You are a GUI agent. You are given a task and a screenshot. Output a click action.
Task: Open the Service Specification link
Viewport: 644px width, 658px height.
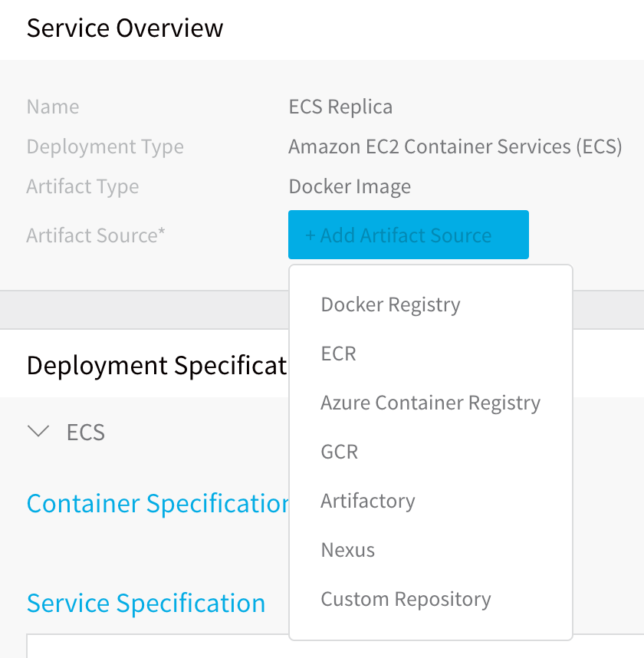[x=146, y=603]
